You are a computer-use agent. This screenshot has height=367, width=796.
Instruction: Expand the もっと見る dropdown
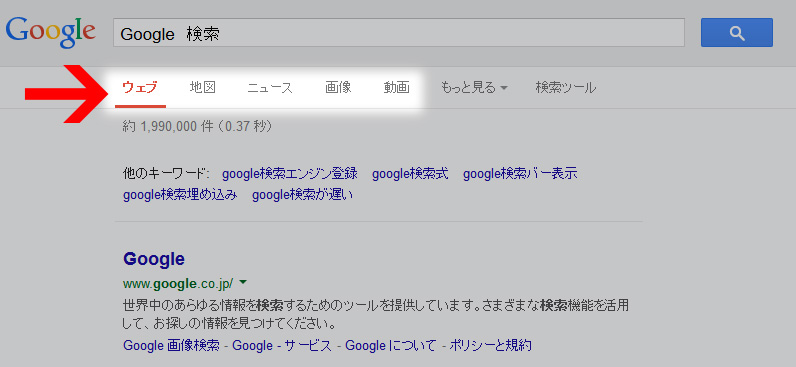(x=474, y=88)
